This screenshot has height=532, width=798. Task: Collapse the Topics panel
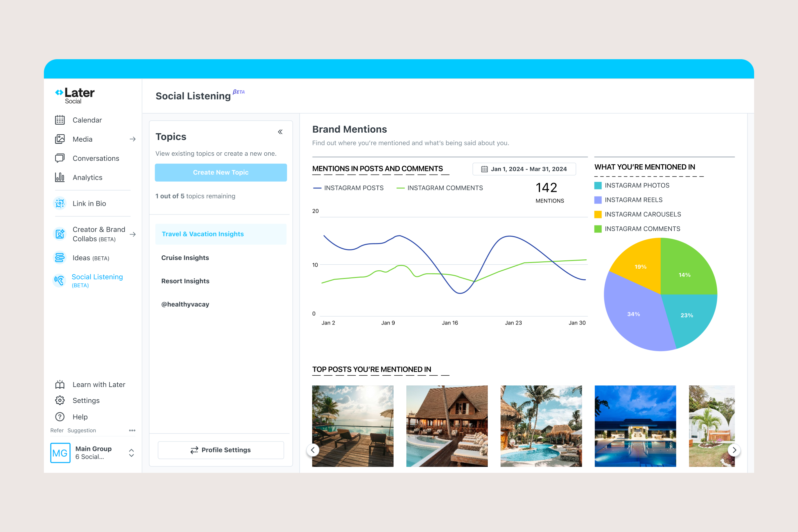coord(280,132)
